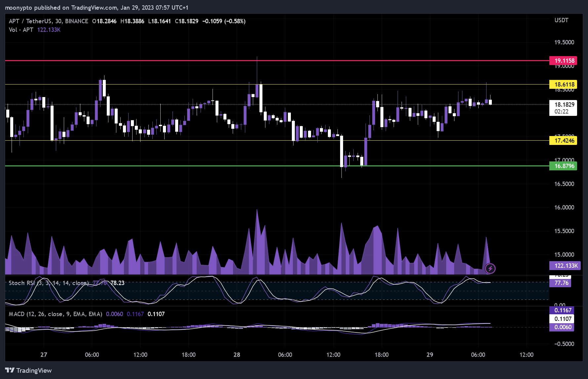Click the volume value label 122.133K on axis

pyautogui.click(x=565, y=266)
